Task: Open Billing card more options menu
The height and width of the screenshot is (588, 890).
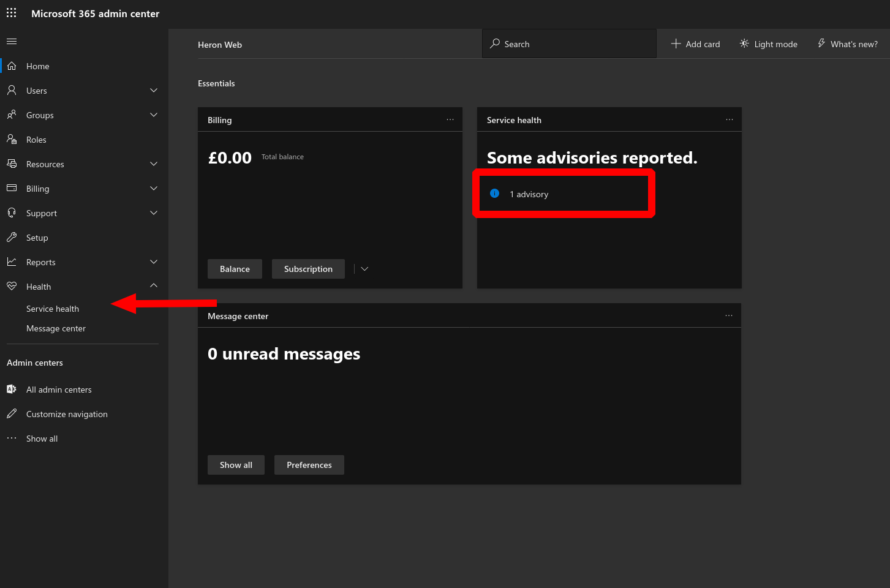Action: [450, 119]
